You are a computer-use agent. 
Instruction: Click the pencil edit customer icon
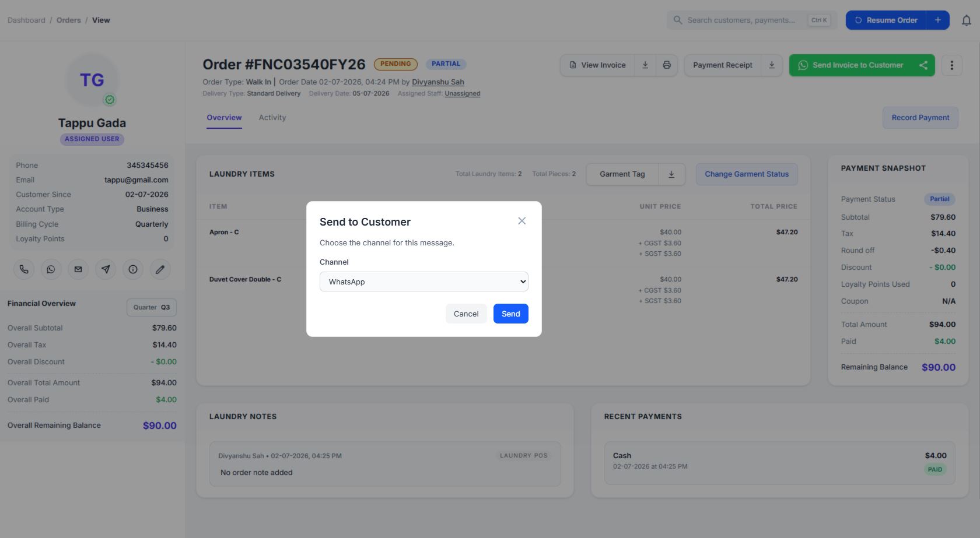pyautogui.click(x=160, y=269)
